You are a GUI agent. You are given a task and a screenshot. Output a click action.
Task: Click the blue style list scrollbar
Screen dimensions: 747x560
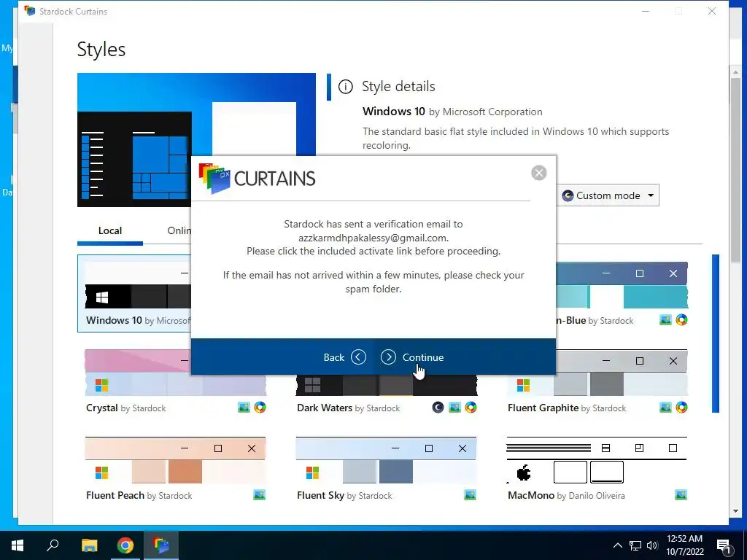click(716, 333)
